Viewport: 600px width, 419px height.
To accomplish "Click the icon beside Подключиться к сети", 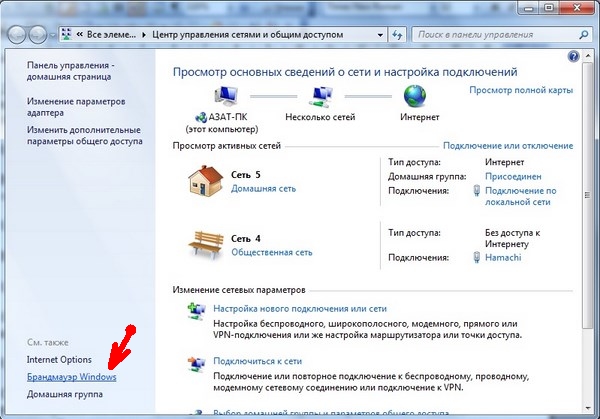I will (x=195, y=362).
